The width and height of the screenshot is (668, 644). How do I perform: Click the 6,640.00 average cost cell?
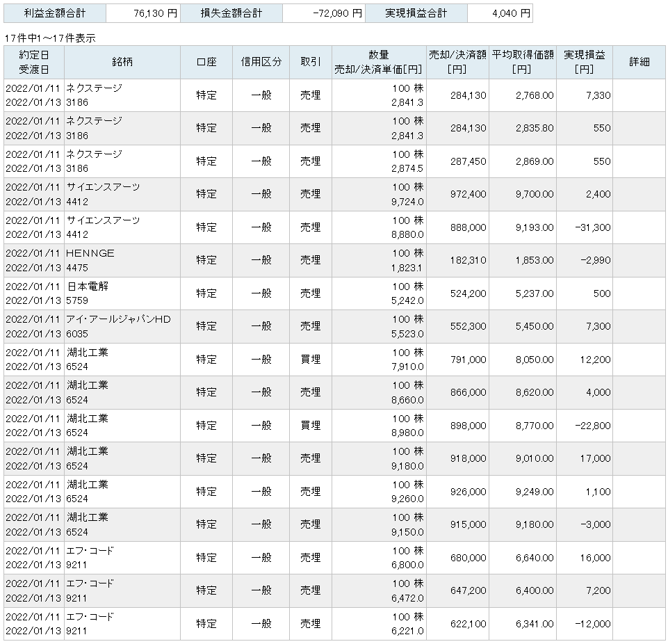pyautogui.click(x=523, y=558)
